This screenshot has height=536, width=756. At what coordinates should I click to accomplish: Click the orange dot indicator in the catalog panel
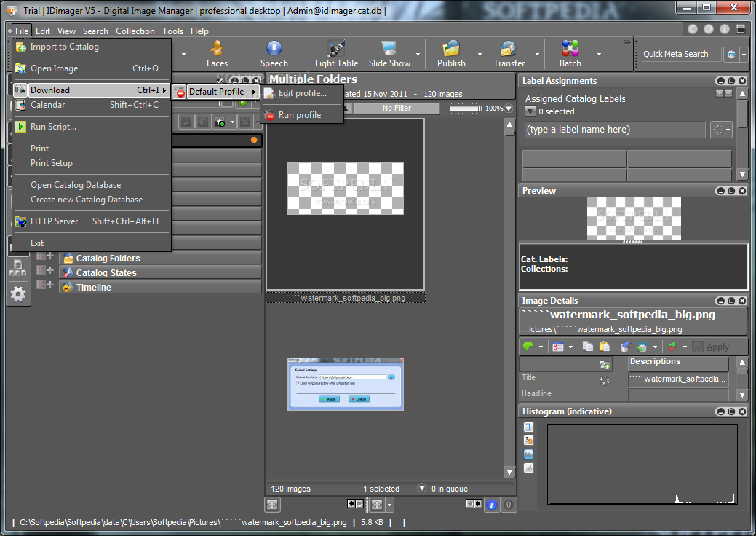[254, 140]
